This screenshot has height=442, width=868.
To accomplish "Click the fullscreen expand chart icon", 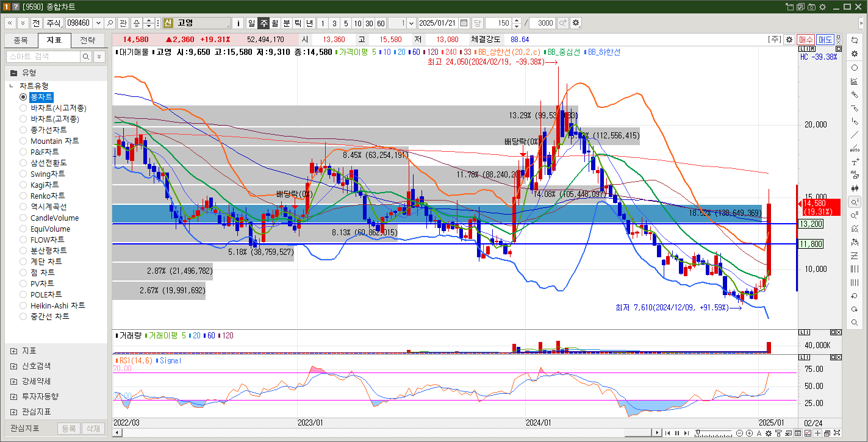I will (x=837, y=433).
